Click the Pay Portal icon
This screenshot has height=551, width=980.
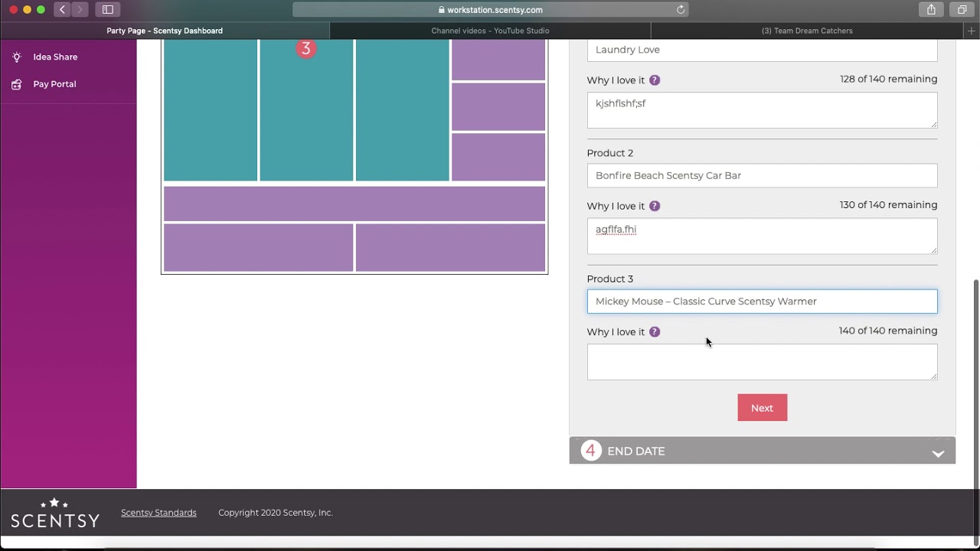(x=17, y=84)
